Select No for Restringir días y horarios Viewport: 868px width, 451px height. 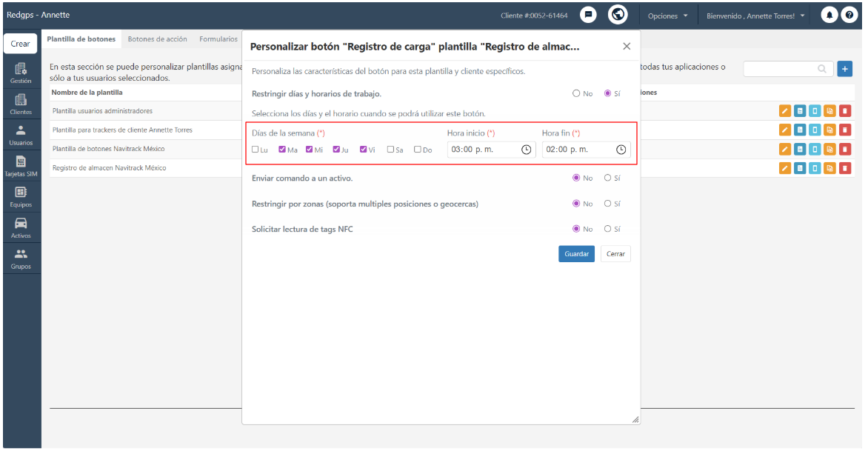point(576,93)
